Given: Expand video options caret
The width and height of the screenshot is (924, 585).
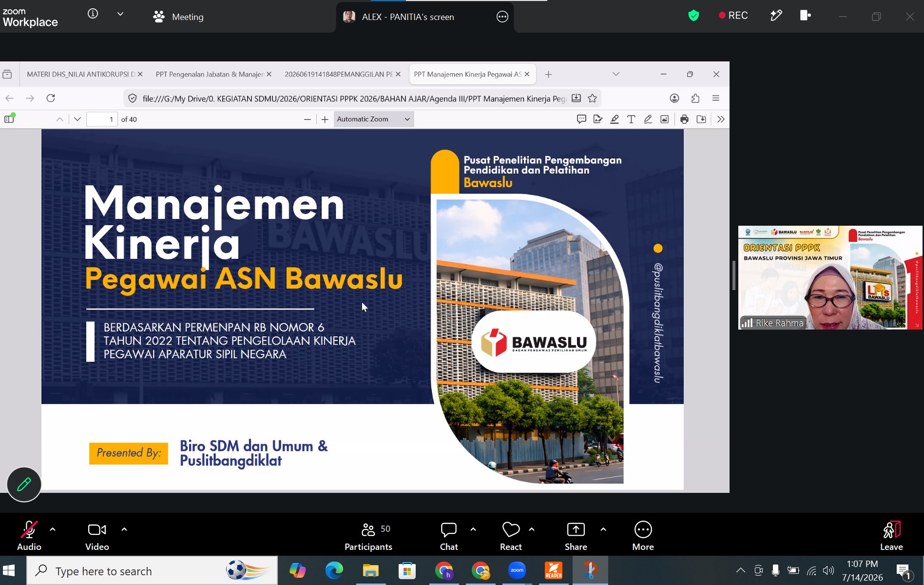Looking at the screenshot, I should coord(124,529).
